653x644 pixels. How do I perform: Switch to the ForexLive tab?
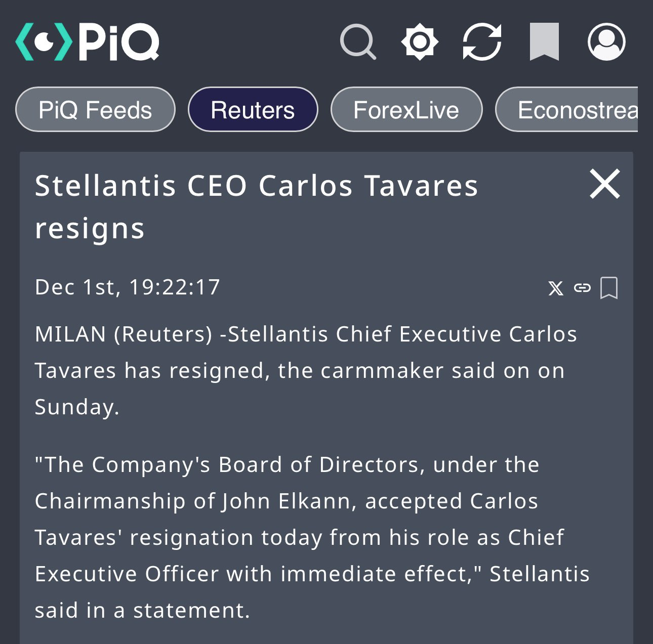406,110
